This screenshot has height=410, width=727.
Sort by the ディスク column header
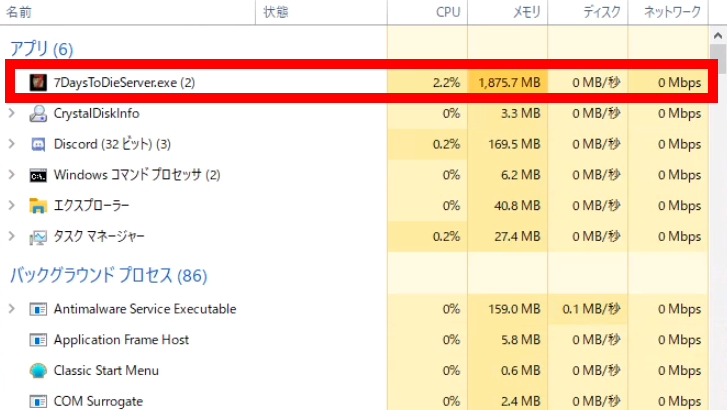click(601, 12)
